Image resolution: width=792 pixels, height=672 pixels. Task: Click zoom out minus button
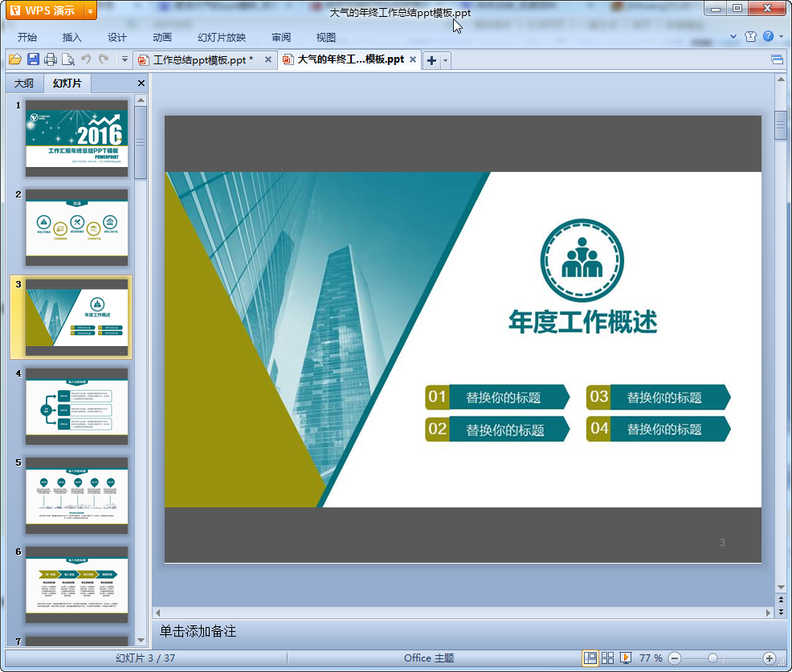tap(674, 658)
